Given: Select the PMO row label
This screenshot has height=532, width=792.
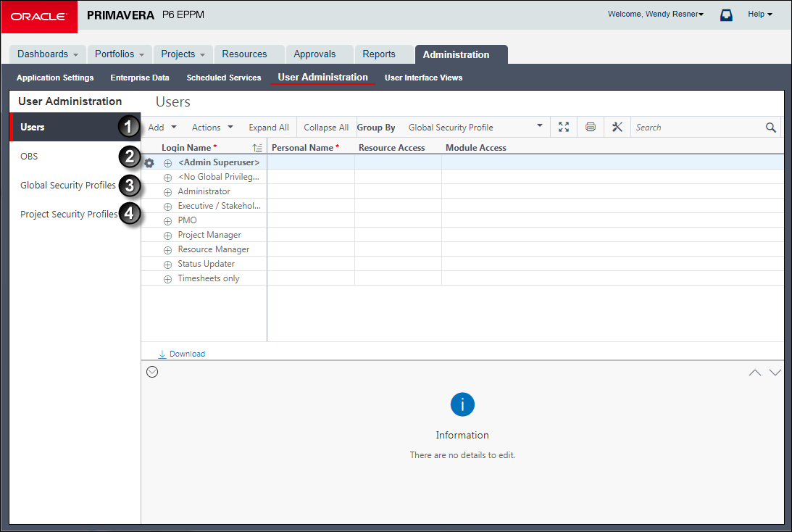Looking at the screenshot, I should 188,220.
